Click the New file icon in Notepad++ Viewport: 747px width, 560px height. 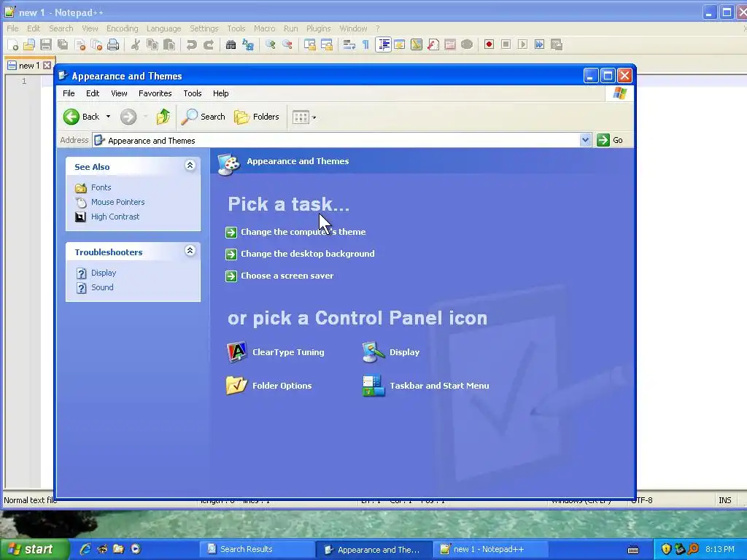pyautogui.click(x=13, y=44)
